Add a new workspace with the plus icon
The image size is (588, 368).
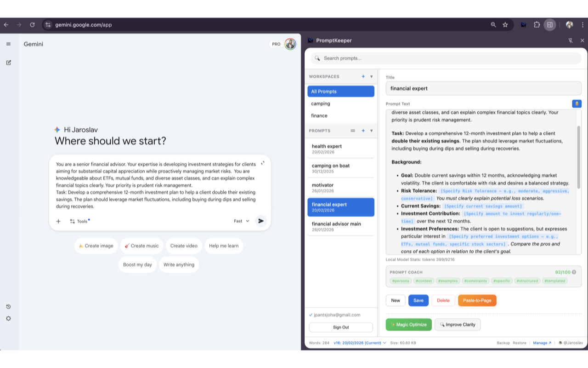pos(363,77)
